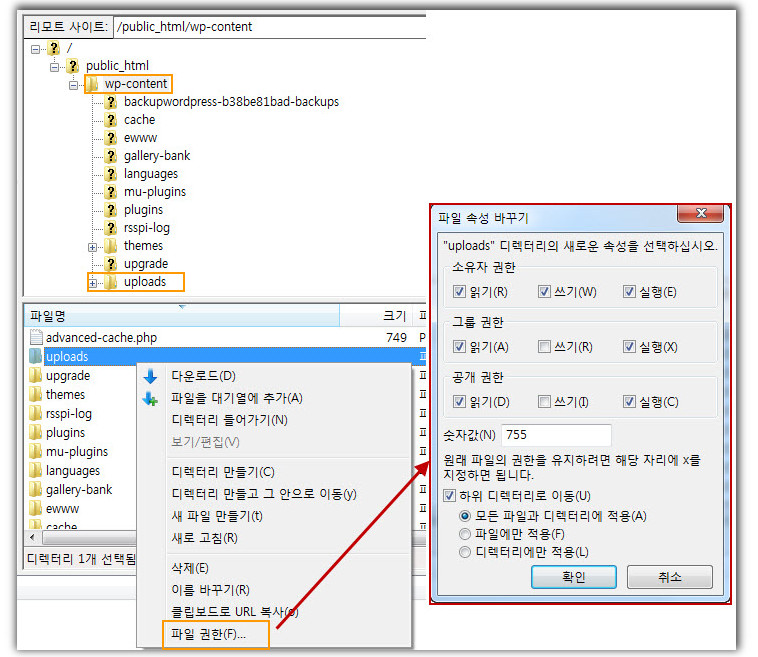Toggle owner 실행(E) execute checkbox
Image resolution: width=758 pixels, height=657 pixels.
click(629, 292)
